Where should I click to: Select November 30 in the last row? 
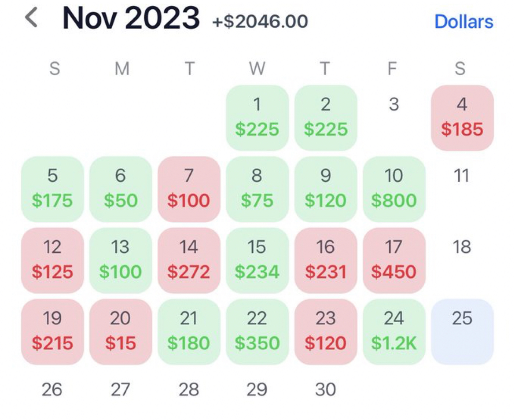(326, 390)
